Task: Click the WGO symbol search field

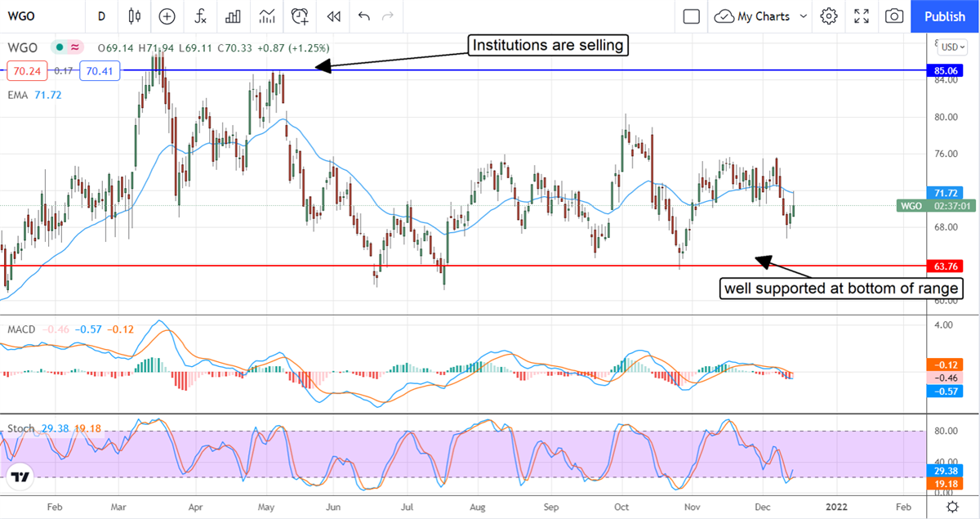Action: 41,16
